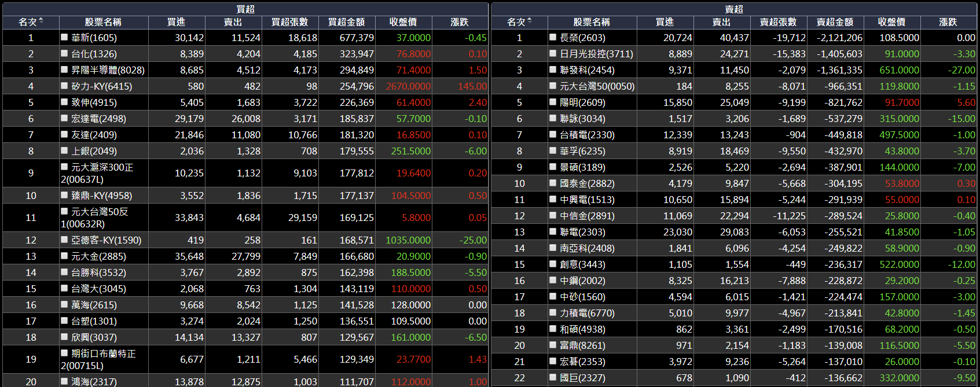The image size is (980, 387).
Task: Enable the checkbox for 致伸(4915)
Action: click(x=65, y=102)
